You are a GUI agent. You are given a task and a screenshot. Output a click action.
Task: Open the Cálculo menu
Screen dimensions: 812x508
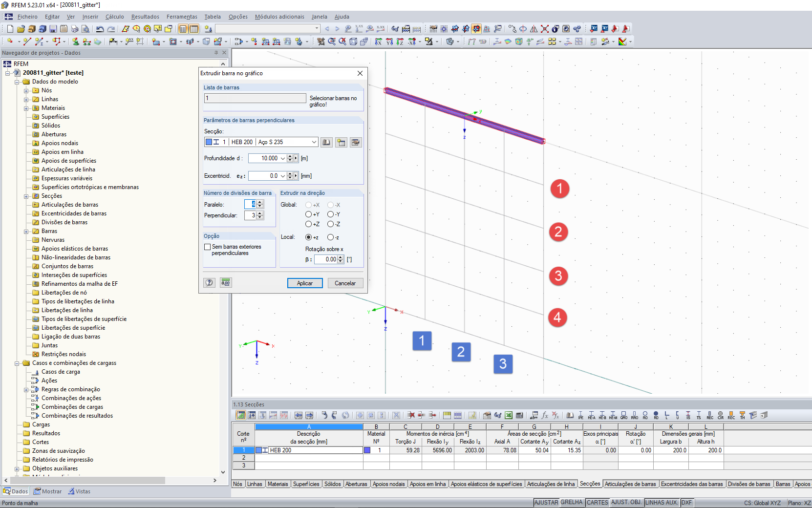point(115,17)
